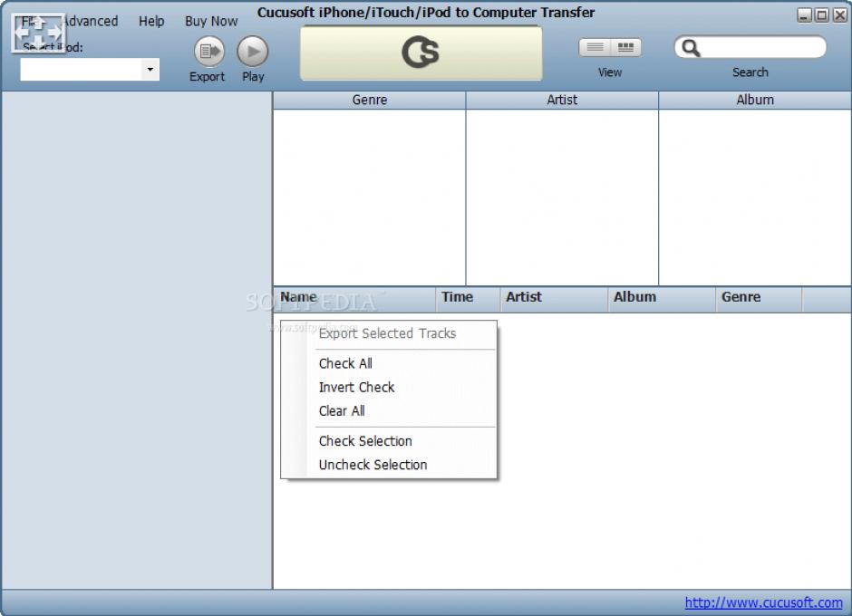Click into the search field

(x=750, y=47)
